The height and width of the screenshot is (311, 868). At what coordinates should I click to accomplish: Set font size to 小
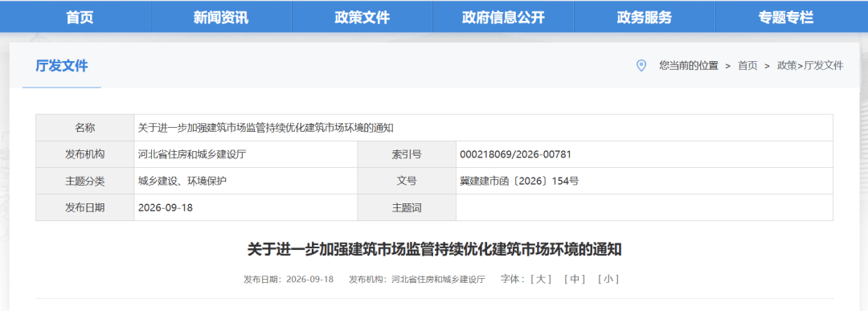[608, 279]
